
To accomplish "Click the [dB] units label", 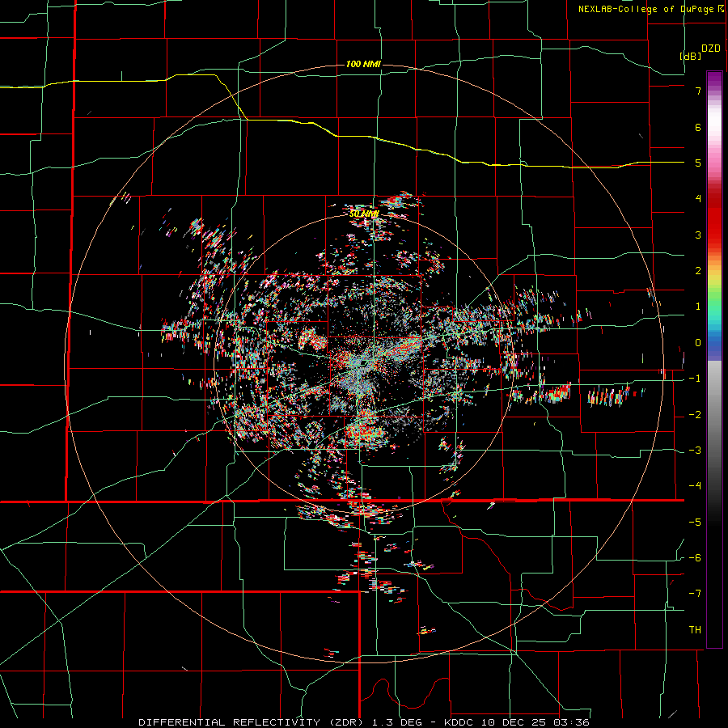I will (x=691, y=56).
